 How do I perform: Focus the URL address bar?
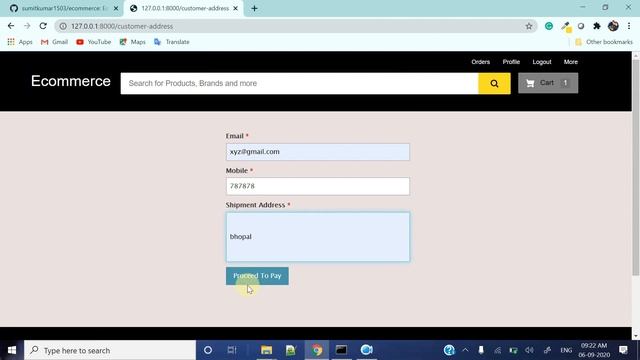296,26
